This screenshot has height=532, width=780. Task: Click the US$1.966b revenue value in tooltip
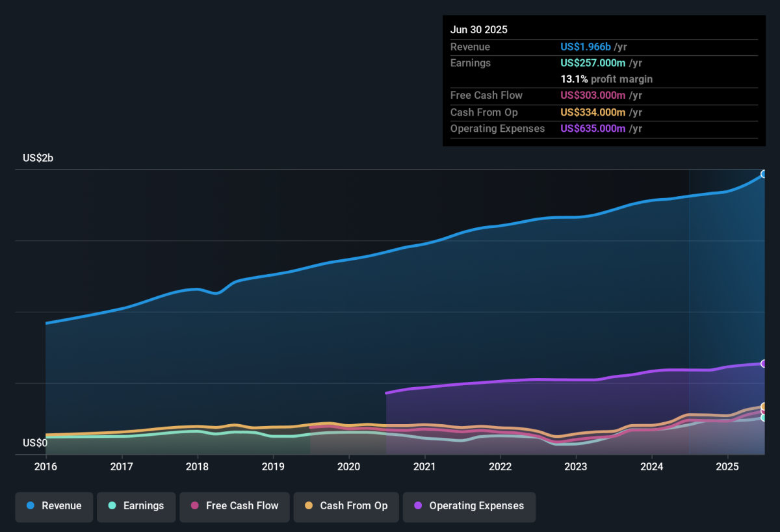(x=586, y=47)
